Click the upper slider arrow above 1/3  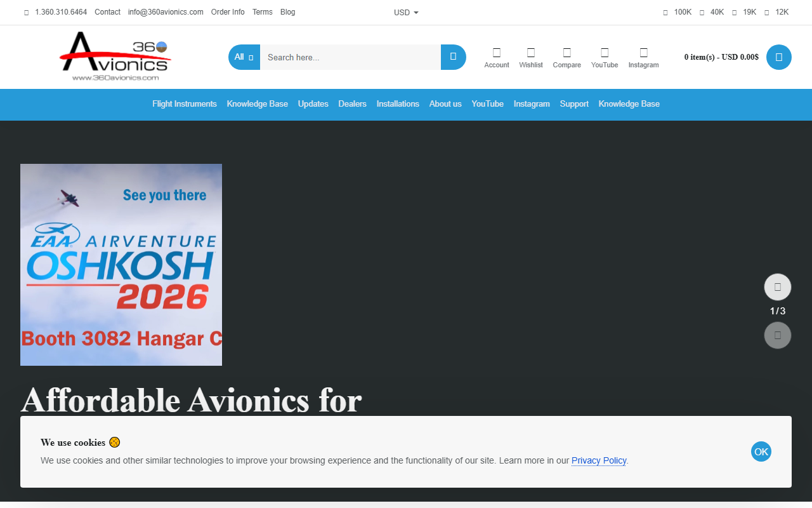click(778, 287)
